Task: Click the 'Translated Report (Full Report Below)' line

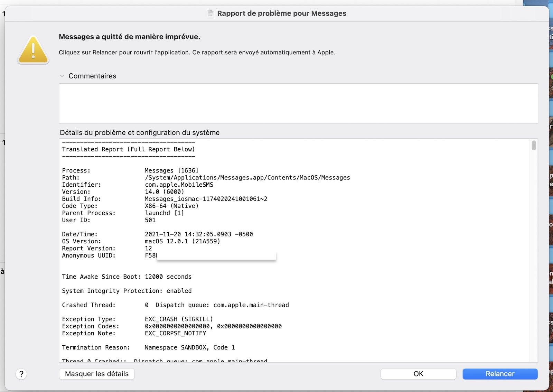Action: coord(129,149)
